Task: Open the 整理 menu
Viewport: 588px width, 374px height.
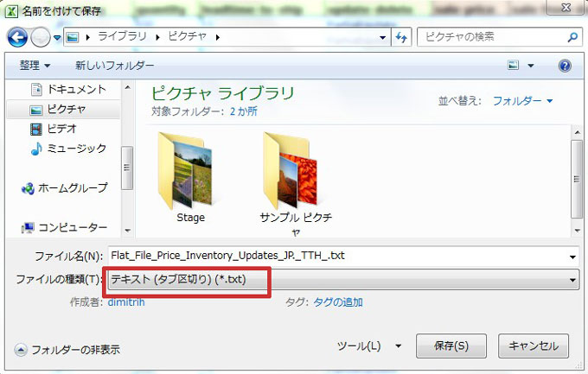Action: (35, 66)
